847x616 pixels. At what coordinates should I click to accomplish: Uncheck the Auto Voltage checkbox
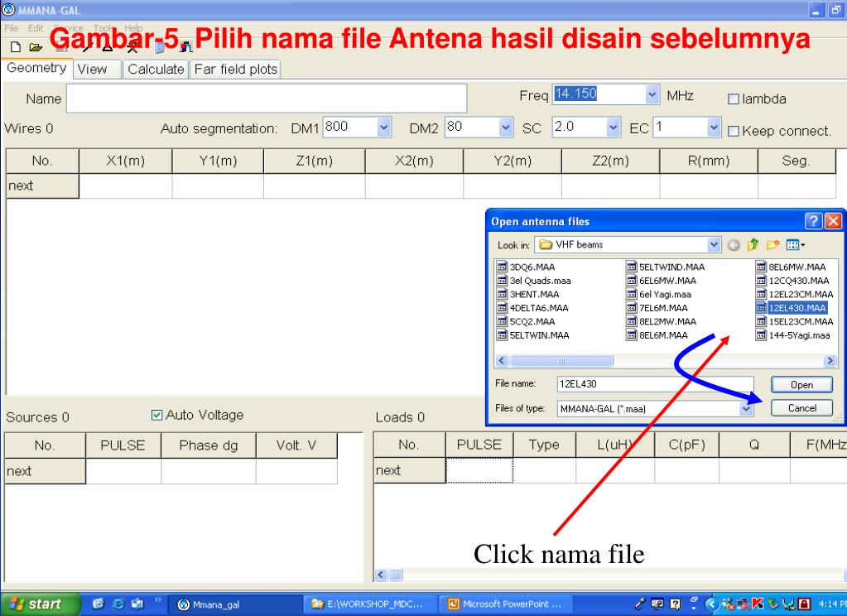point(156,415)
